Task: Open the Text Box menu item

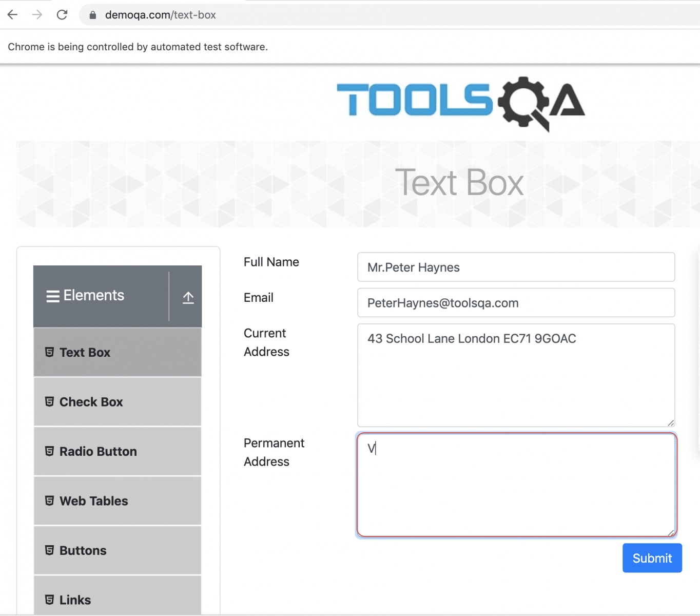Action: coord(85,353)
